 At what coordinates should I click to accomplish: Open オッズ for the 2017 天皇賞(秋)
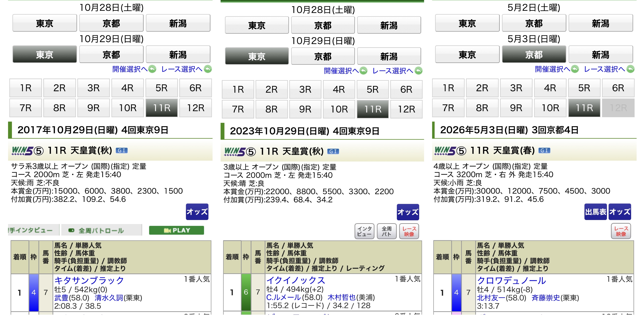(197, 212)
